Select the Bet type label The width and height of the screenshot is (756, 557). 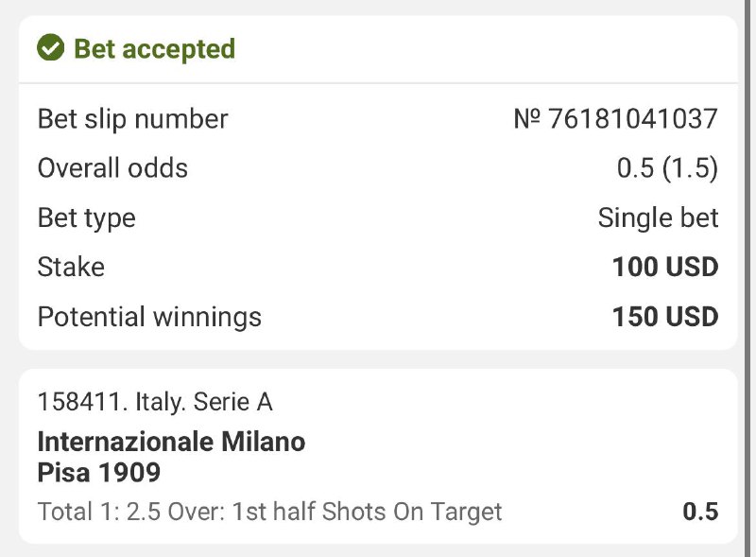pyautogui.click(x=86, y=218)
